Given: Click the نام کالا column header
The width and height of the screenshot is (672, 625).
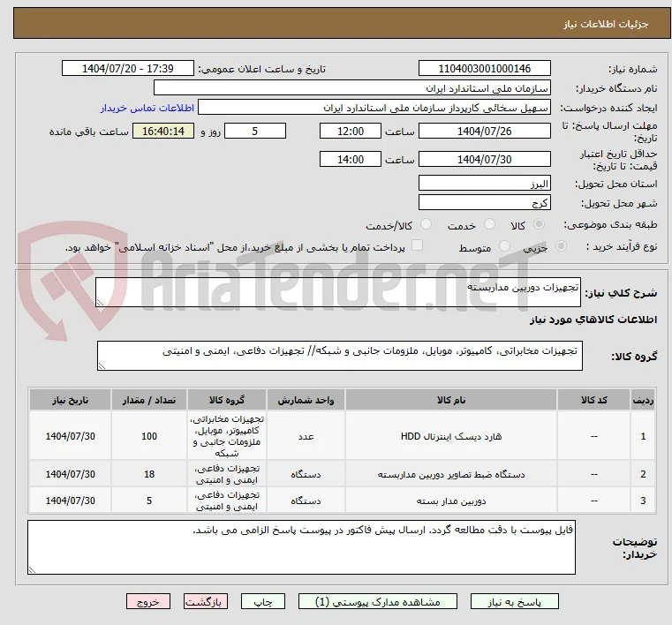Looking at the screenshot, I should (451, 400).
